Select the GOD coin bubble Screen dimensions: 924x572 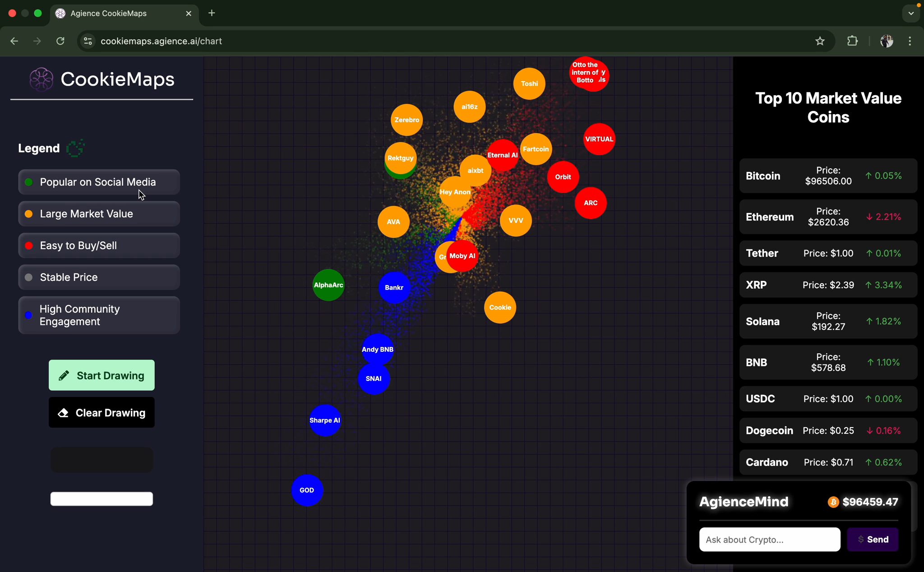click(x=307, y=490)
